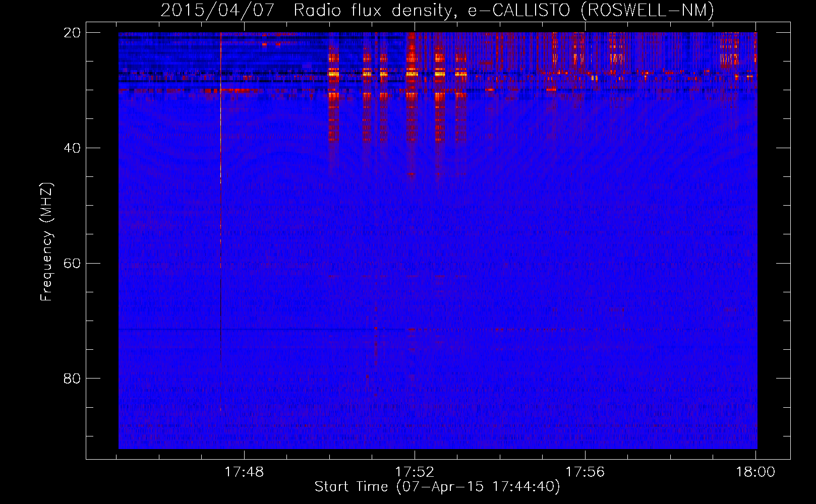Click the 'Frequency (MHZ)' axis label
816x504 pixels.
pyautogui.click(x=46, y=242)
